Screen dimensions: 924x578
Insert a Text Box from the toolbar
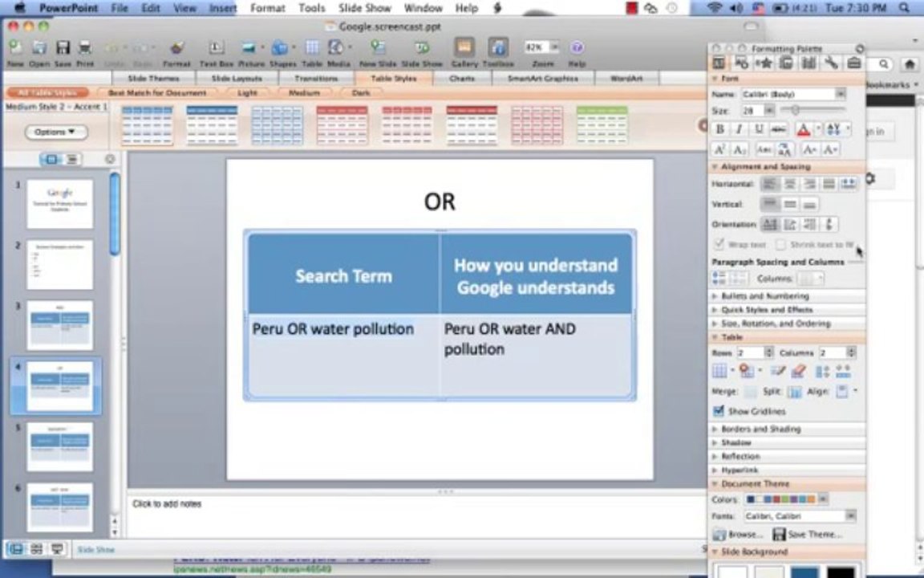point(217,48)
